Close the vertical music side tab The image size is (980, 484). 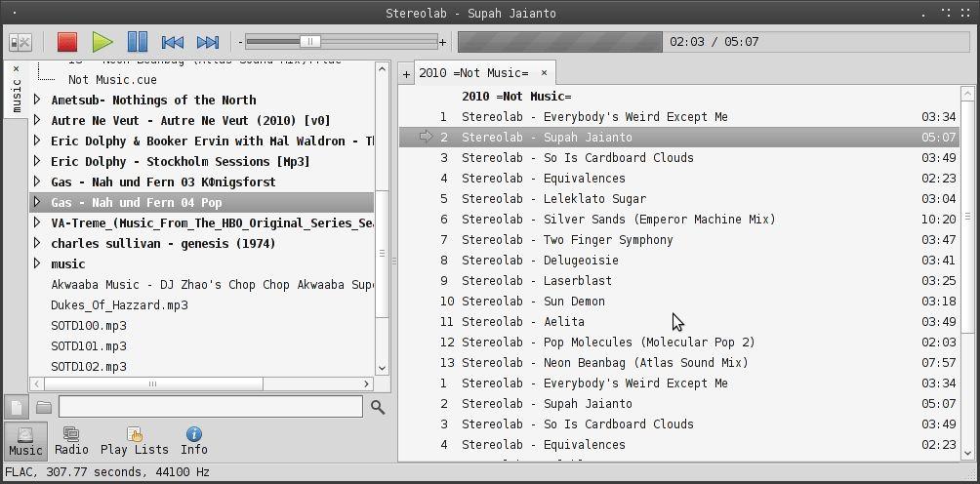pyautogui.click(x=17, y=68)
